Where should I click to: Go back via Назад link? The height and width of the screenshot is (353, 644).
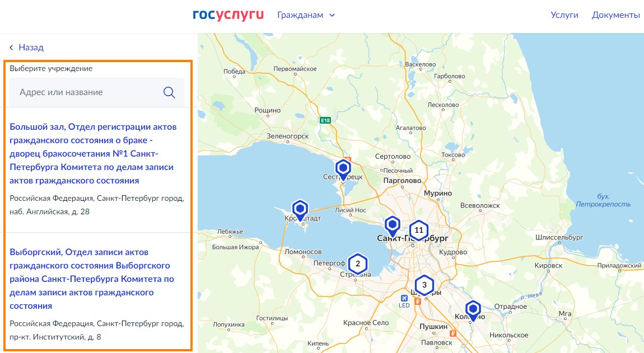[x=31, y=48]
